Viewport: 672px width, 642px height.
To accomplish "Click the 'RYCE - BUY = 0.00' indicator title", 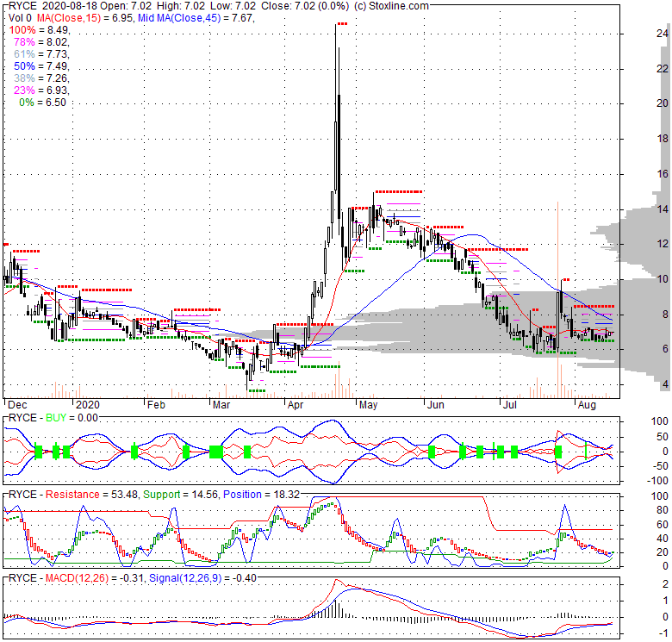I will click(53, 418).
